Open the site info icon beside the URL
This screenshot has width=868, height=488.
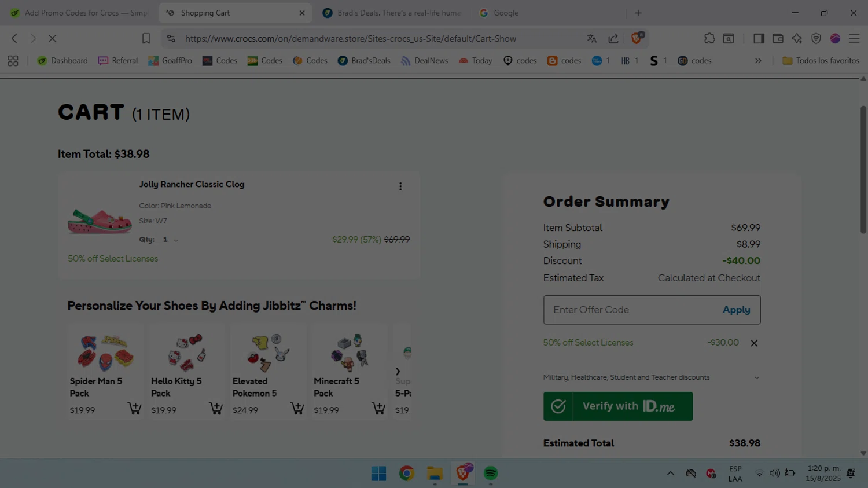(171, 38)
